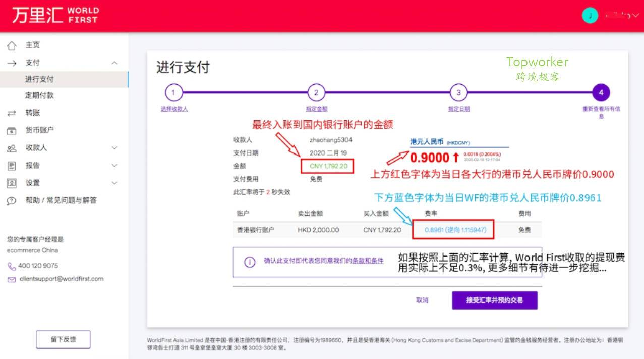The height and width of the screenshot is (359, 644).
Task: Go to 主页 in sidebar
Action: click(33, 45)
